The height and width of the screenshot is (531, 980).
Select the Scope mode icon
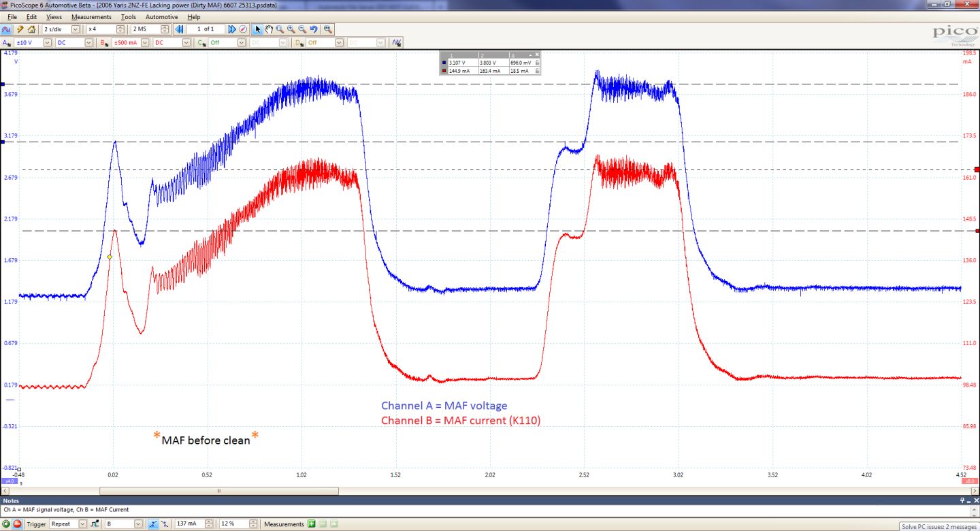[x=6, y=29]
